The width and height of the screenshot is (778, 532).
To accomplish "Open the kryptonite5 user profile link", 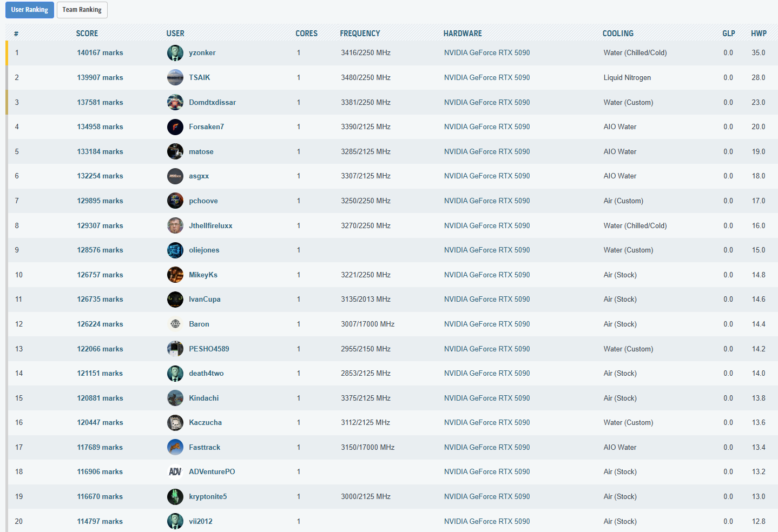I will 208,496.
